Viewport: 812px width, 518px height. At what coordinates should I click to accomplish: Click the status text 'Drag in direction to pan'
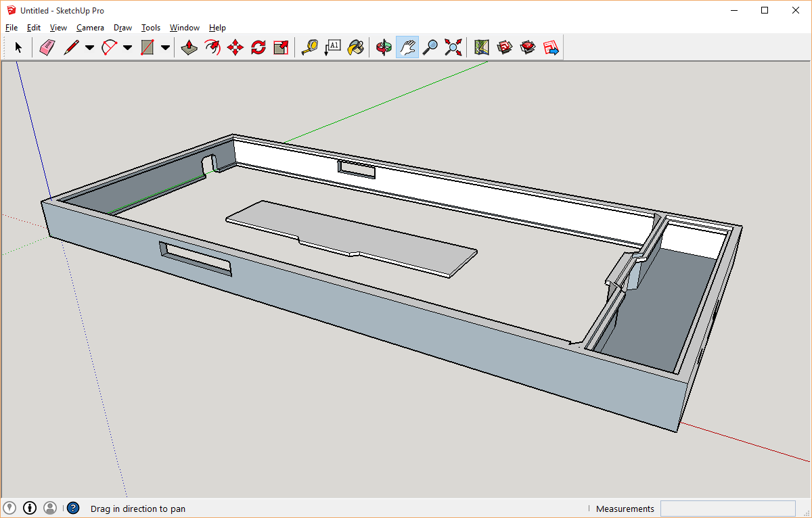click(x=138, y=509)
